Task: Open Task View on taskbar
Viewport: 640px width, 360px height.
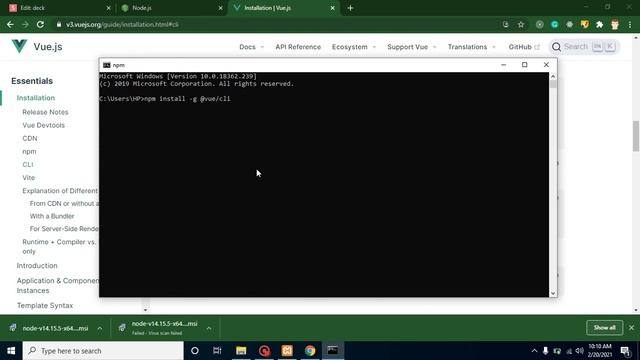Action: [217, 351]
